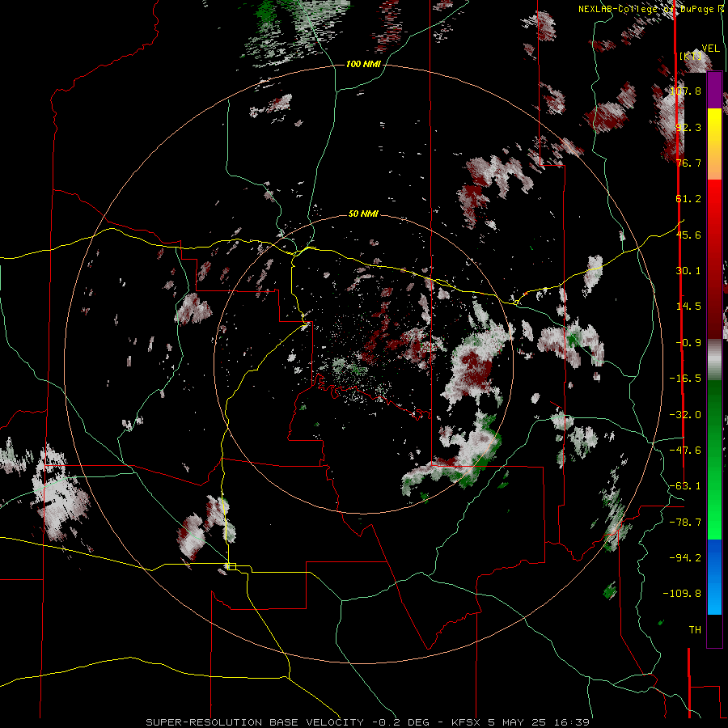Click the yellow-orange segment of the color bar

[714, 144]
